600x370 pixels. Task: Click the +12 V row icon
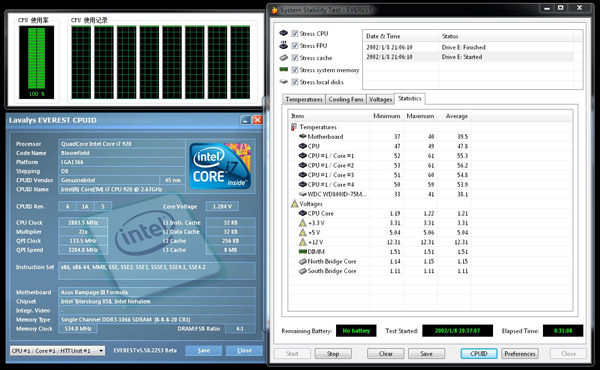(302, 242)
